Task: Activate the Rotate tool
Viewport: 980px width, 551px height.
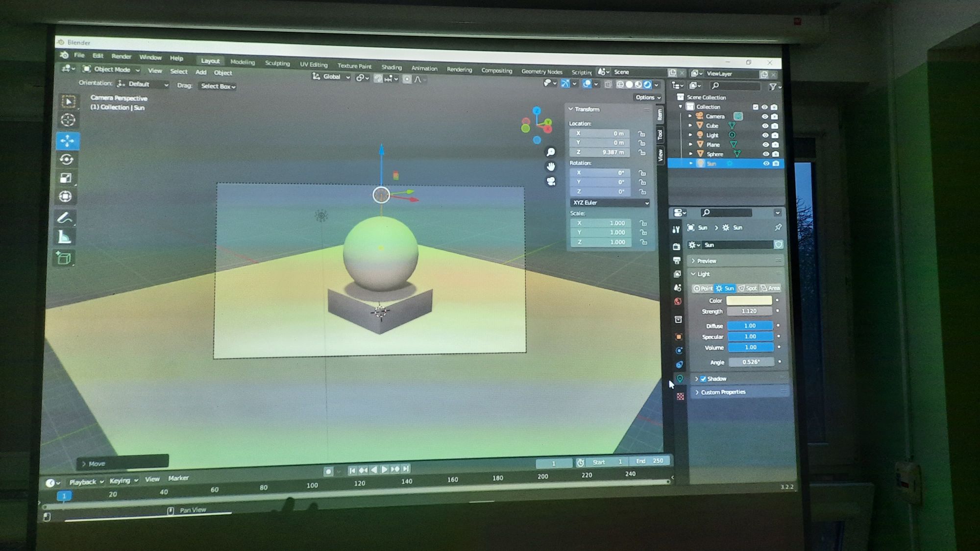Action: [67, 160]
